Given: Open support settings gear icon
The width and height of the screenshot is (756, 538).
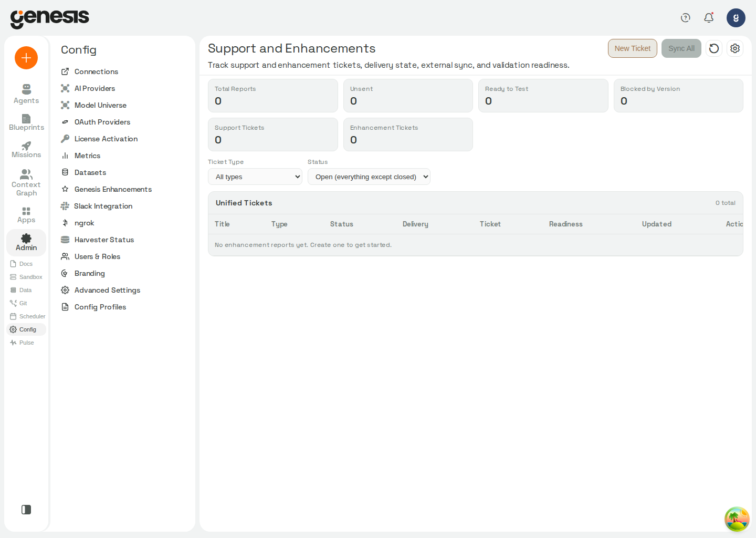Looking at the screenshot, I should [735, 48].
